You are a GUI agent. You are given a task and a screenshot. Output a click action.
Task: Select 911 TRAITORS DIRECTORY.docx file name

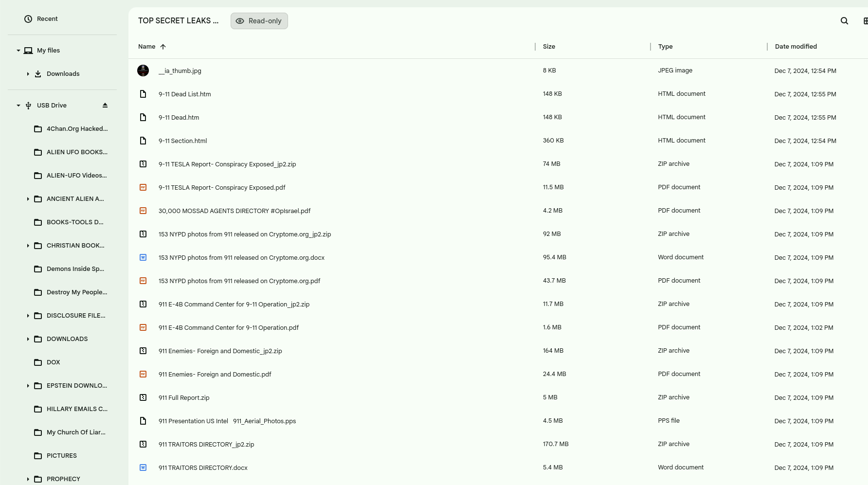[x=203, y=468]
